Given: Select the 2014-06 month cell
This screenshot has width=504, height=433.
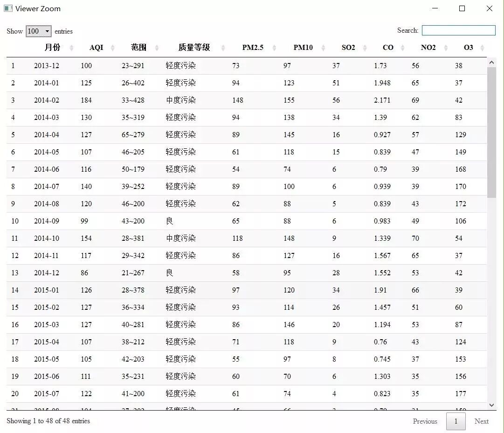Looking at the screenshot, I should pyautogui.click(x=47, y=169).
